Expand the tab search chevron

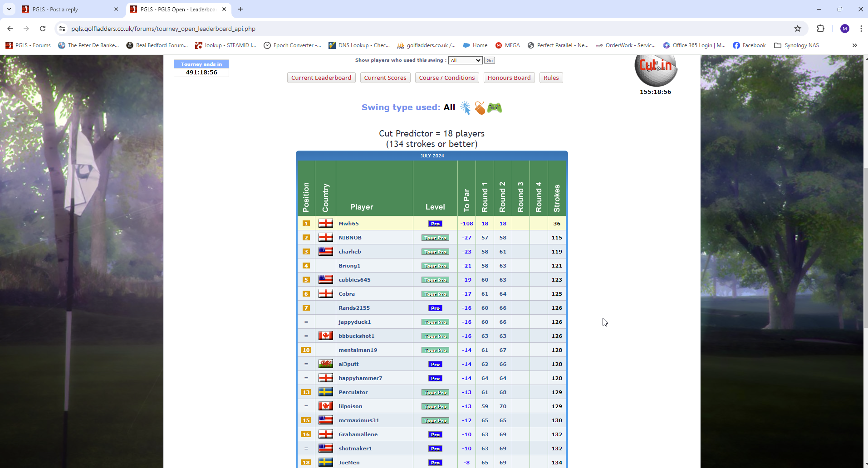(x=9, y=9)
